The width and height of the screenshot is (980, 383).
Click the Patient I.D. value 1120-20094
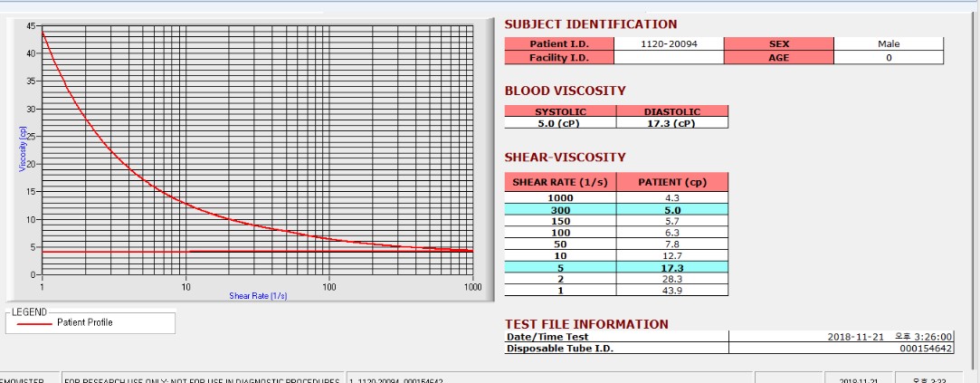point(669,43)
